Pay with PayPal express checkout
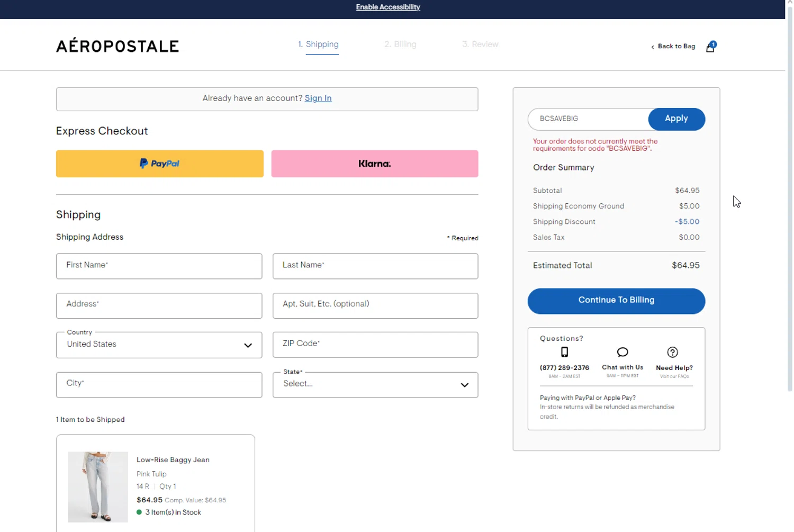 (159, 164)
